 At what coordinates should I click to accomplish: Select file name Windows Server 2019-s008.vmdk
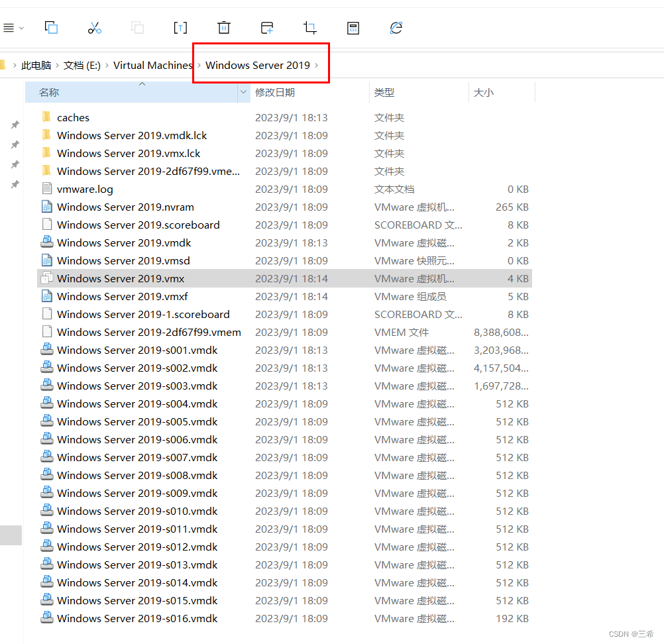tap(137, 475)
